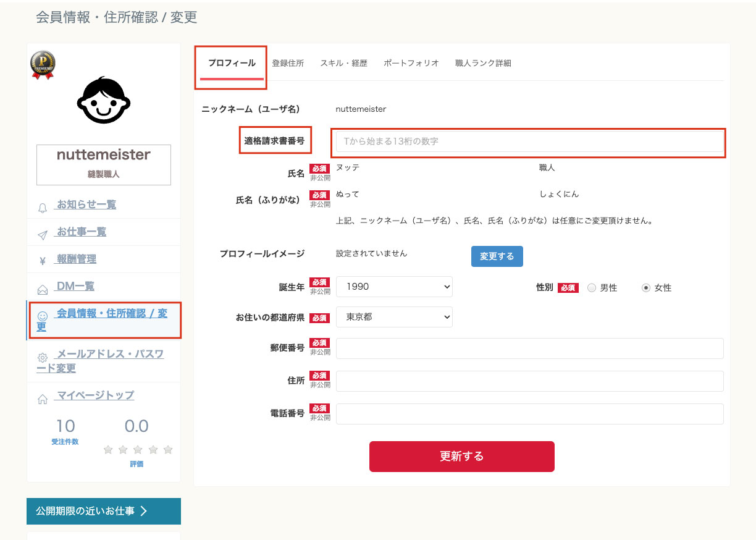Click the gear icon beside メールアドレス・パスワード変更
756x540 pixels.
pyautogui.click(x=43, y=358)
